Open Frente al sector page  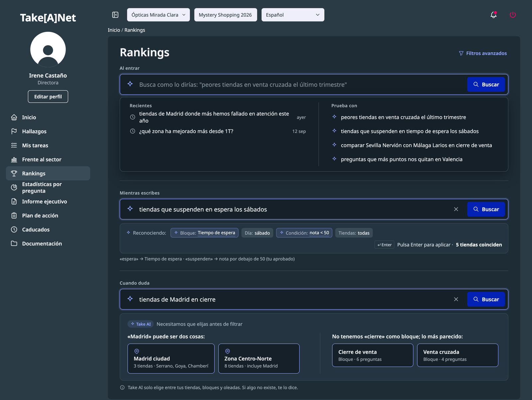[48, 159]
